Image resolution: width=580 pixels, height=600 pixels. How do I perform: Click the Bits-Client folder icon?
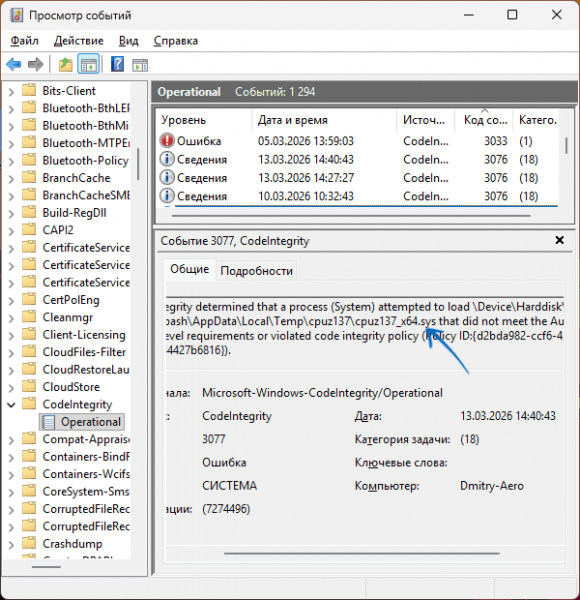29,90
